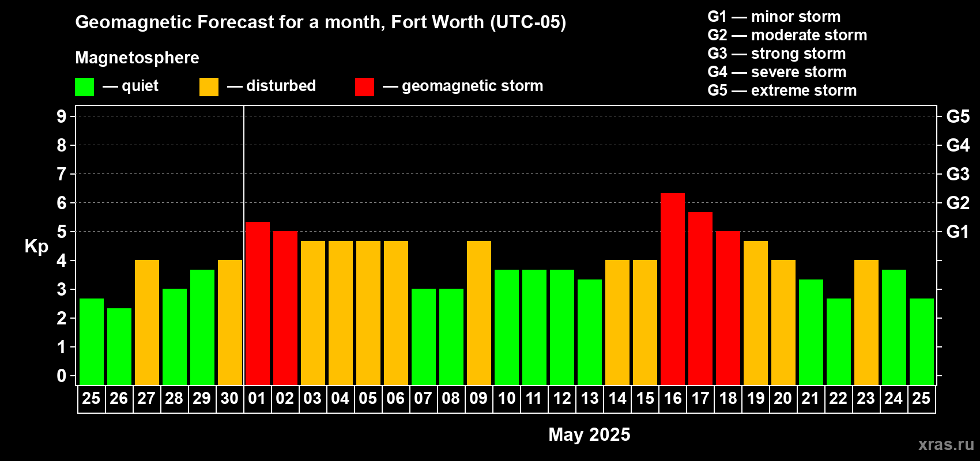Select the orange bar for May 23
This screenshot has height=461, width=980.
coord(866,322)
